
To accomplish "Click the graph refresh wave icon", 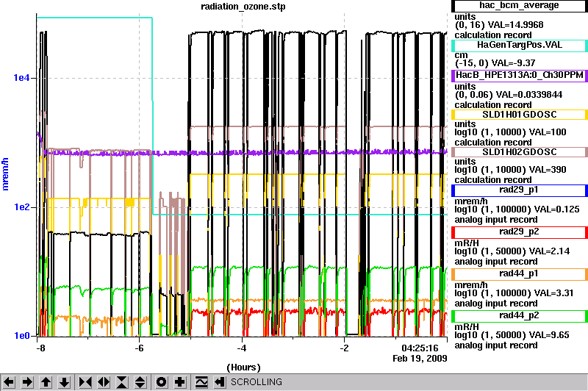I will pyautogui.click(x=201, y=382).
